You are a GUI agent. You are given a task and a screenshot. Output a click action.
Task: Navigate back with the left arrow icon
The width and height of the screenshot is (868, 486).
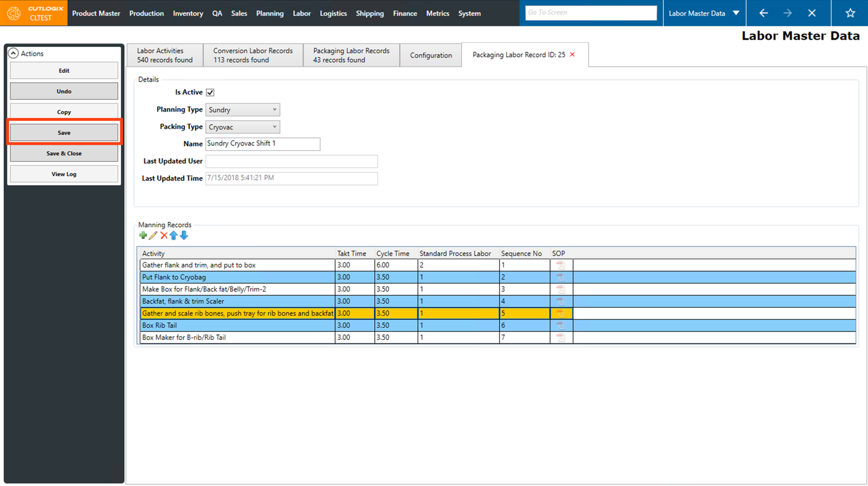[763, 13]
